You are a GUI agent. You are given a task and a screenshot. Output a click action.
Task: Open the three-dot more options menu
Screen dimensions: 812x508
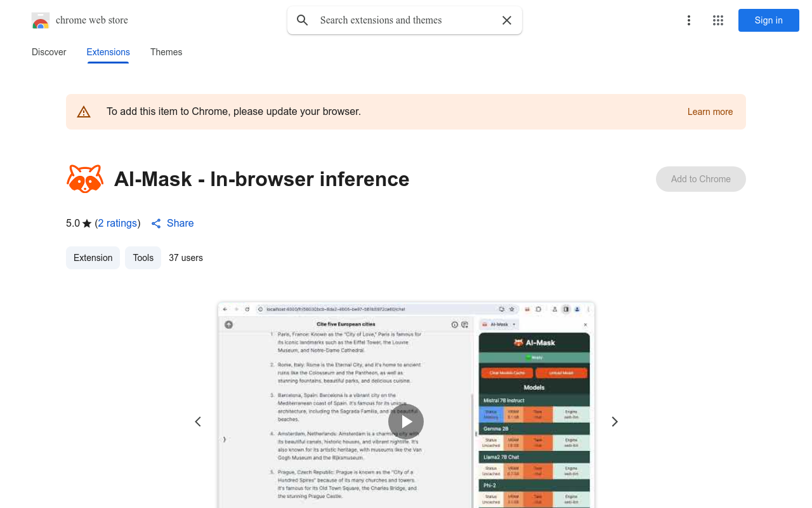pos(689,20)
